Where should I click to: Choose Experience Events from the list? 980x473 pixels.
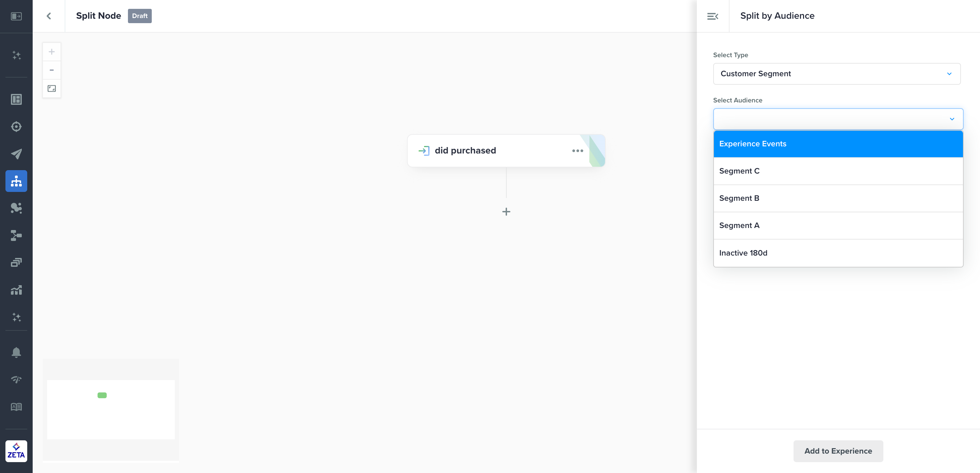(838, 144)
